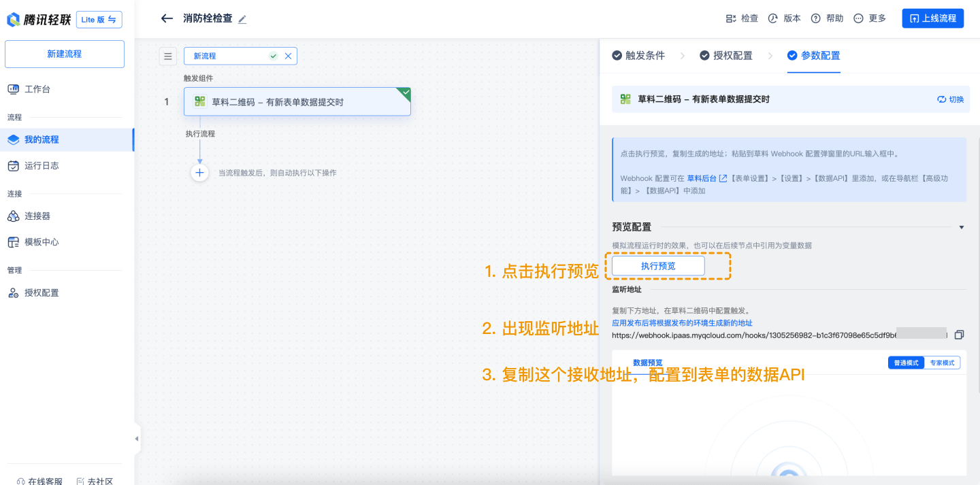Image resolution: width=980 pixels, height=485 pixels.
Task: Add a step with the plus button
Action: [x=199, y=173]
